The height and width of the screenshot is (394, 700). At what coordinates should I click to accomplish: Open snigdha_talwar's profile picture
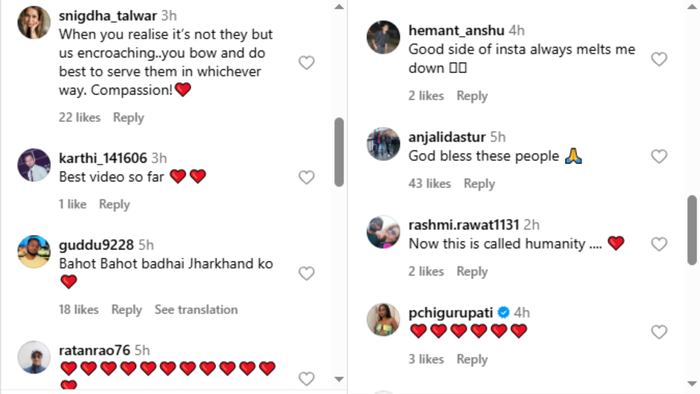click(34, 23)
